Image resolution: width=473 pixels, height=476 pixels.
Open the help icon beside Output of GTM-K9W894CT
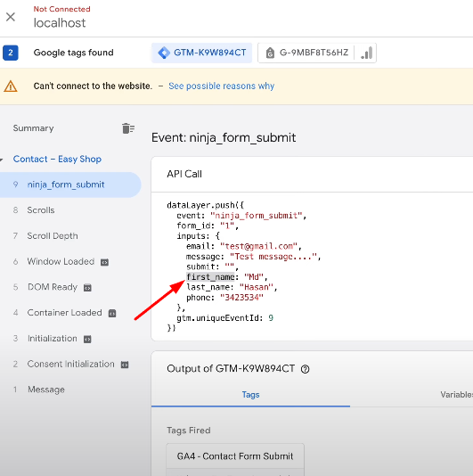(305, 369)
